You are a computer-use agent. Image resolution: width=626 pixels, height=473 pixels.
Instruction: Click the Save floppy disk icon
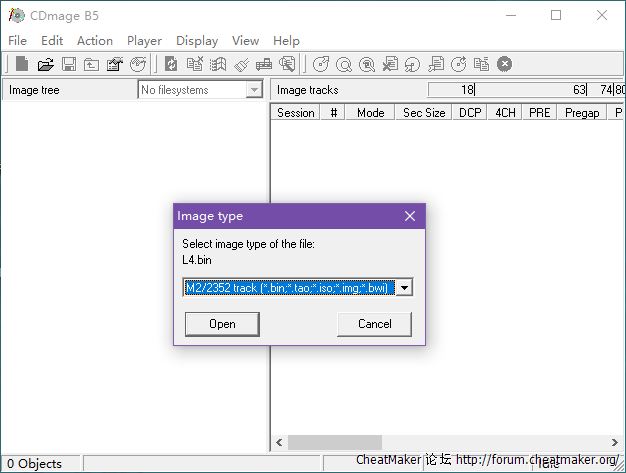click(69, 64)
